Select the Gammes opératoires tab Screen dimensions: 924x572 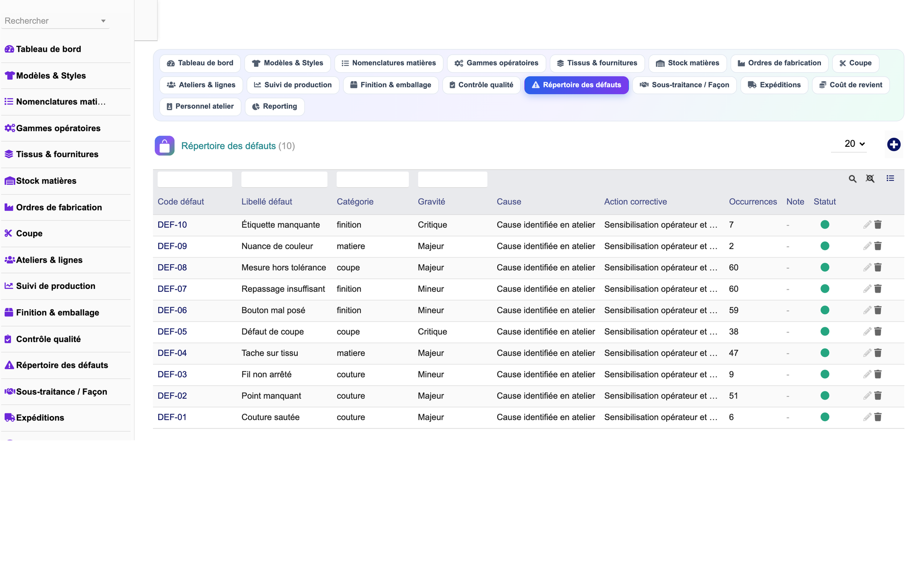click(496, 63)
